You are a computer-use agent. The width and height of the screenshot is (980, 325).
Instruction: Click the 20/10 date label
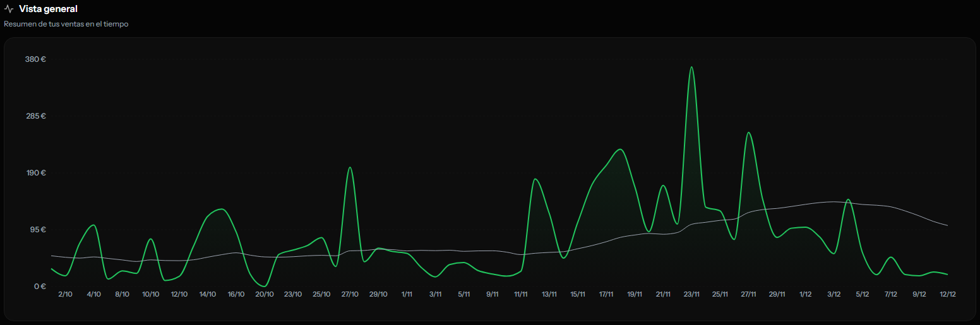click(265, 295)
